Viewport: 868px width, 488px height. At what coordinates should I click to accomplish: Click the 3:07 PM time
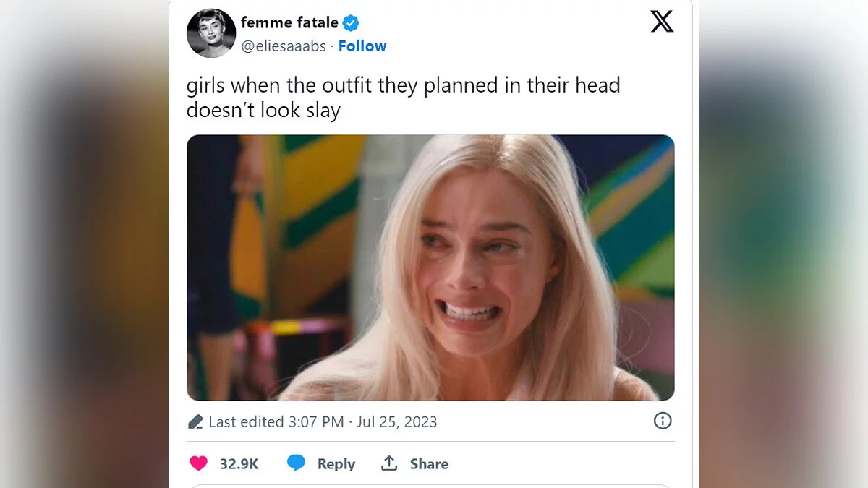click(316, 421)
